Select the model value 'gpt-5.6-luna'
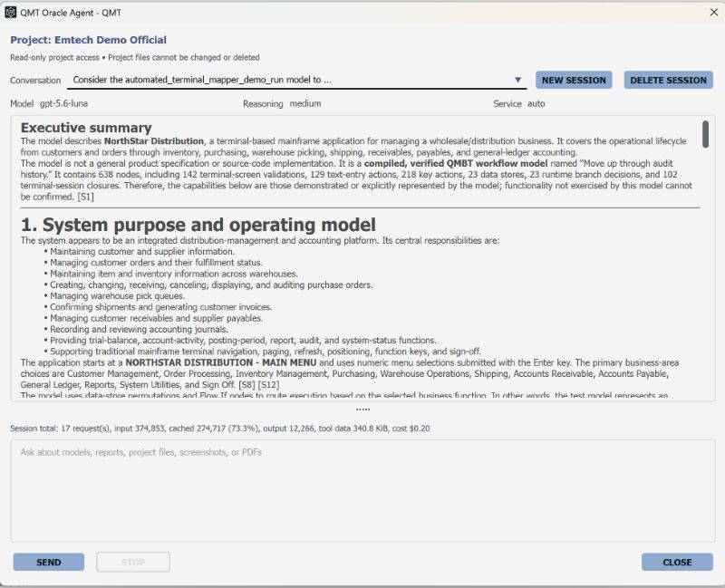Viewport: 725px width, 588px height. point(63,103)
